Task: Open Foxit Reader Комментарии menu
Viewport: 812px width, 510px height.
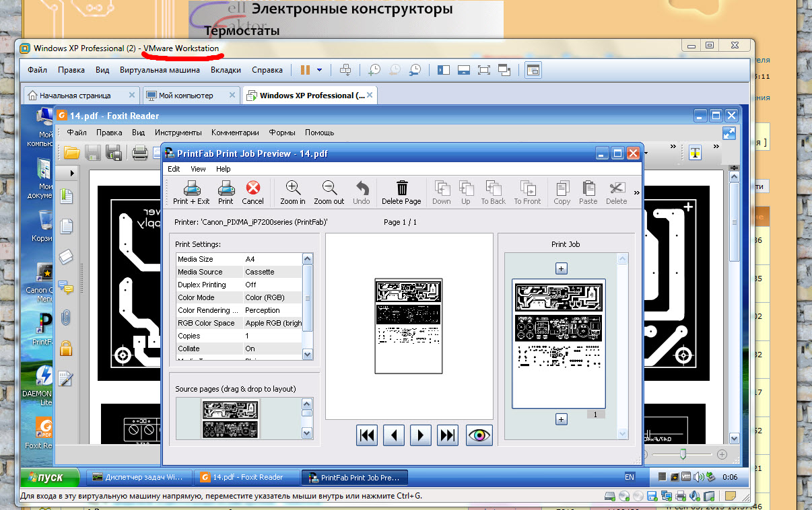Action: point(235,133)
